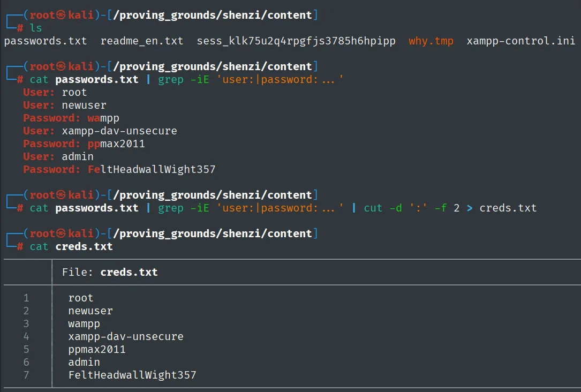
Task: Click the orange why.tmp file name
Action: [431, 41]
